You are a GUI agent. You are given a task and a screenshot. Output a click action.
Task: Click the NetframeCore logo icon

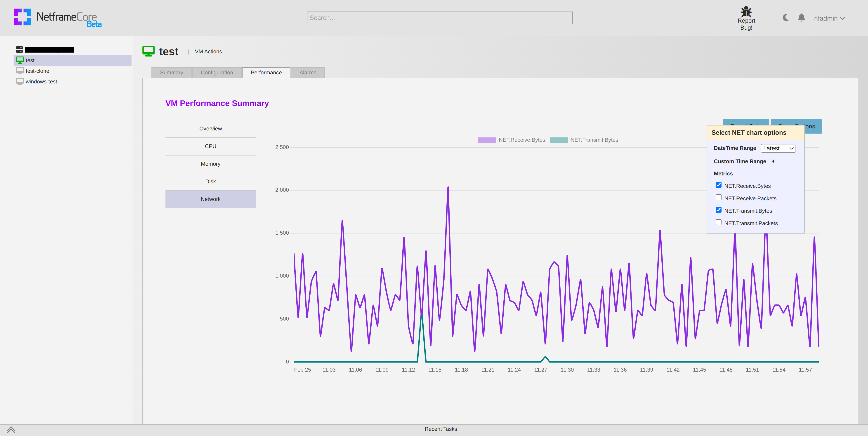click(x=23, y=17)
